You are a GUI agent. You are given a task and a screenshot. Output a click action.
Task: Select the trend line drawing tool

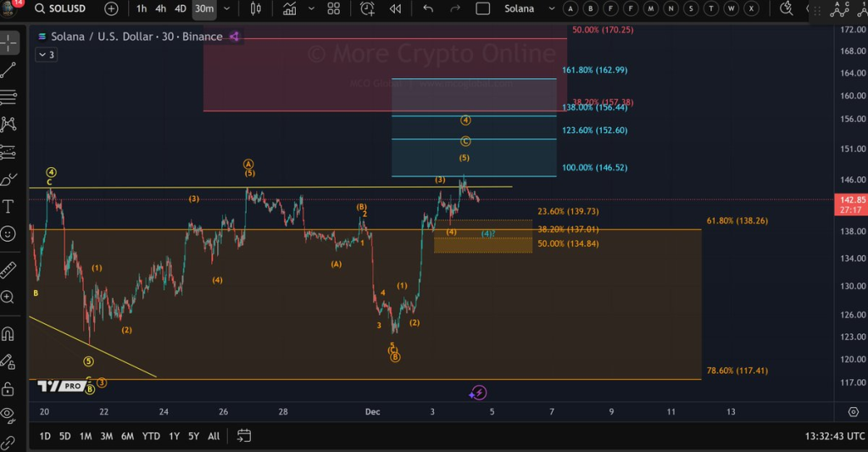tap(8, 69)
